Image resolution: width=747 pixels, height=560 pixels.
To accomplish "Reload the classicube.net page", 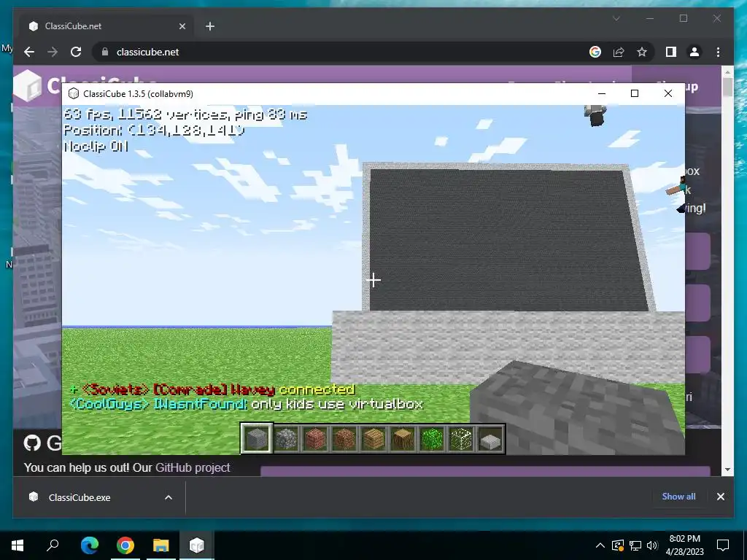I will [76, 52].
